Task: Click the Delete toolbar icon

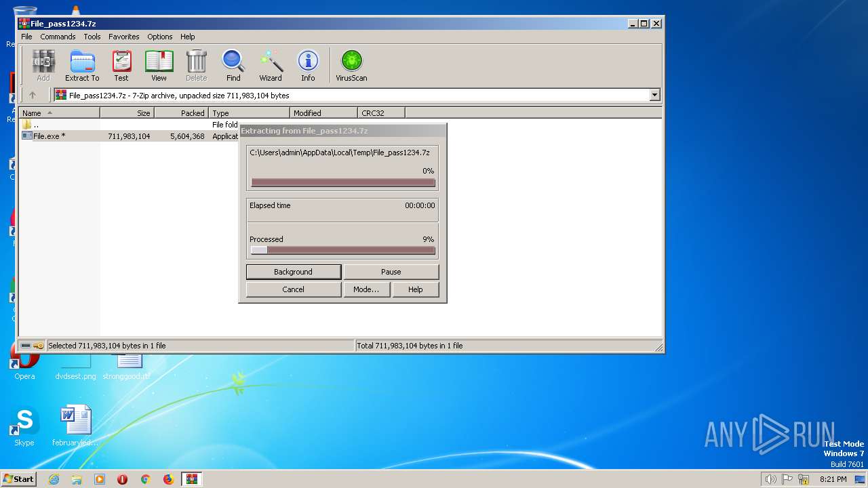Action: [197, 66]
